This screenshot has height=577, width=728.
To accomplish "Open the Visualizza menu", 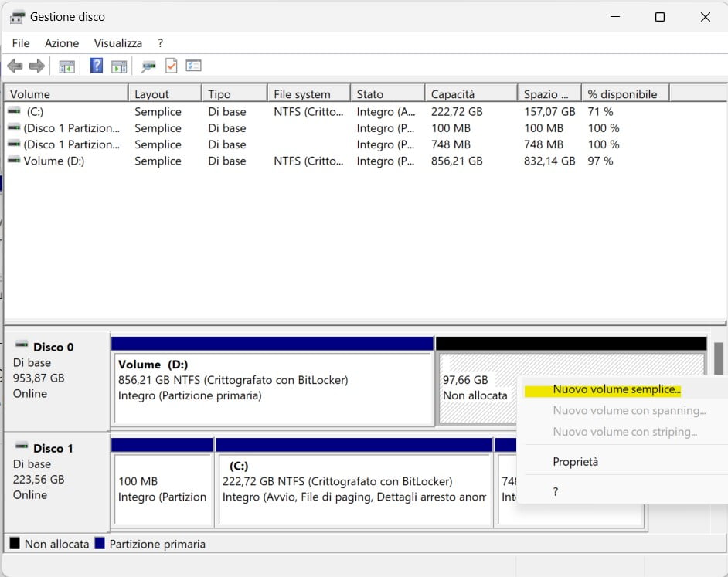I will point(117,43).
